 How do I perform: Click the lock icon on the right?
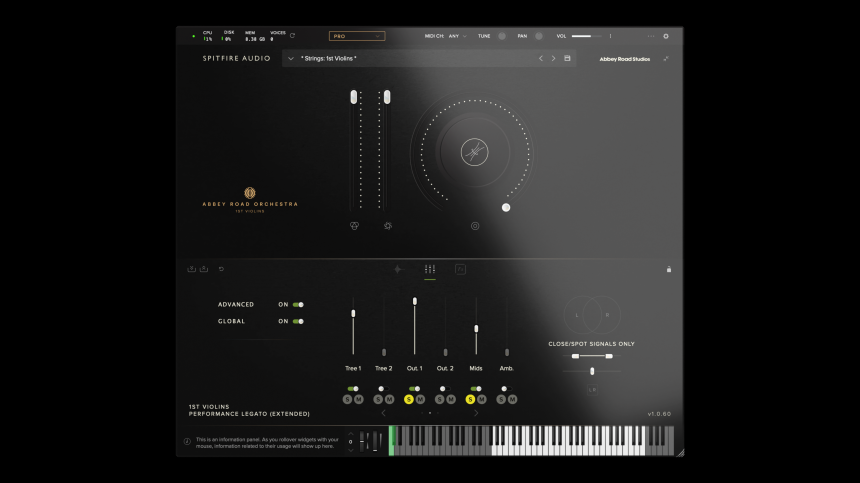(x=669, y=269)
